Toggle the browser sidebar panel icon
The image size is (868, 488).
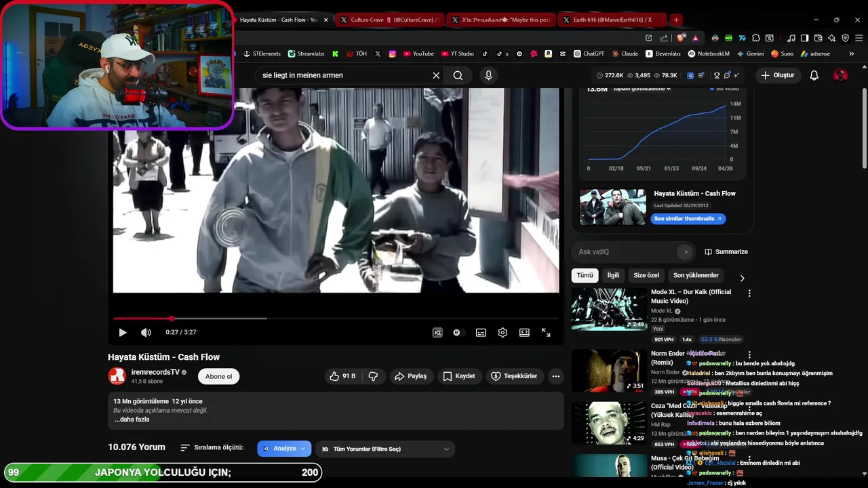804,38
